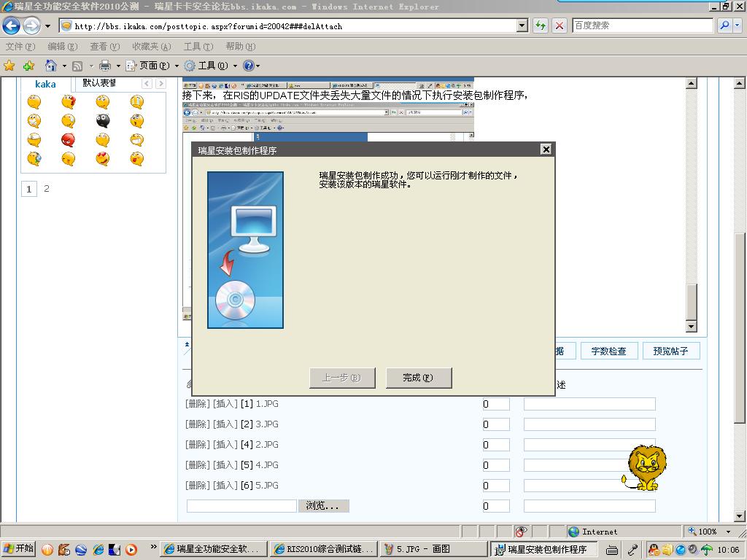Refresh the page with the green arrows icon
Screen dimensions: 747x560
pyautogui.click(x=541, y=26)
